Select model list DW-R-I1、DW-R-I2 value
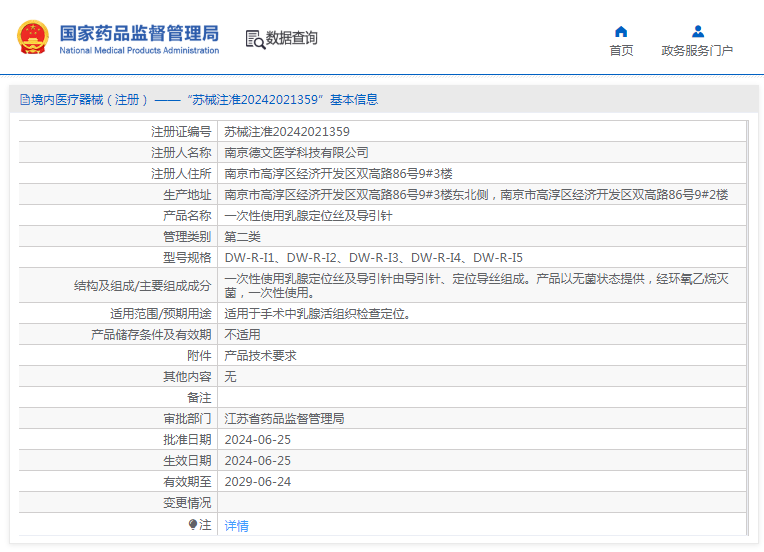This screenshot has height=552, width=764. pyautogui.click(x=373, y=258)
